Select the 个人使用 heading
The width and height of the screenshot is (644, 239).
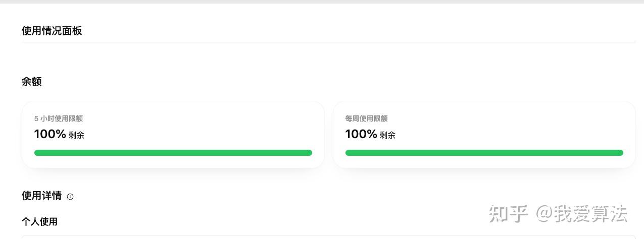coord(39,221)
